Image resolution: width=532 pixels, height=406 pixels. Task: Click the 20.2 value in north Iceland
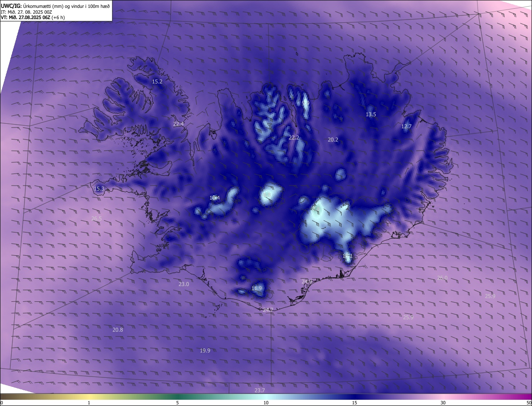333,140
